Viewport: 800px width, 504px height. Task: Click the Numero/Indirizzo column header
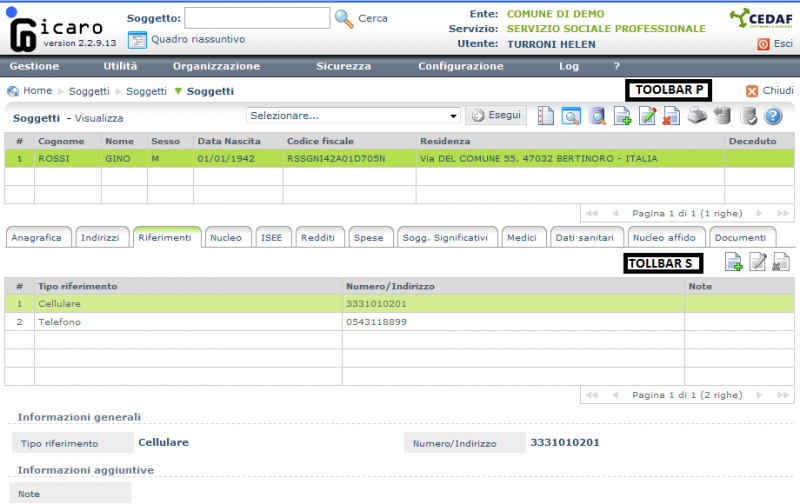pos(513,286)
